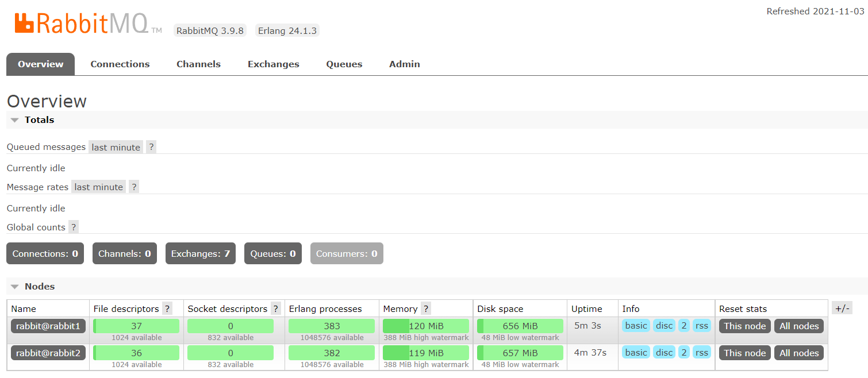Open help for Queued messages
Image resolution: width=868 pixels, height=378 pixels.
(x=151, y=147)
